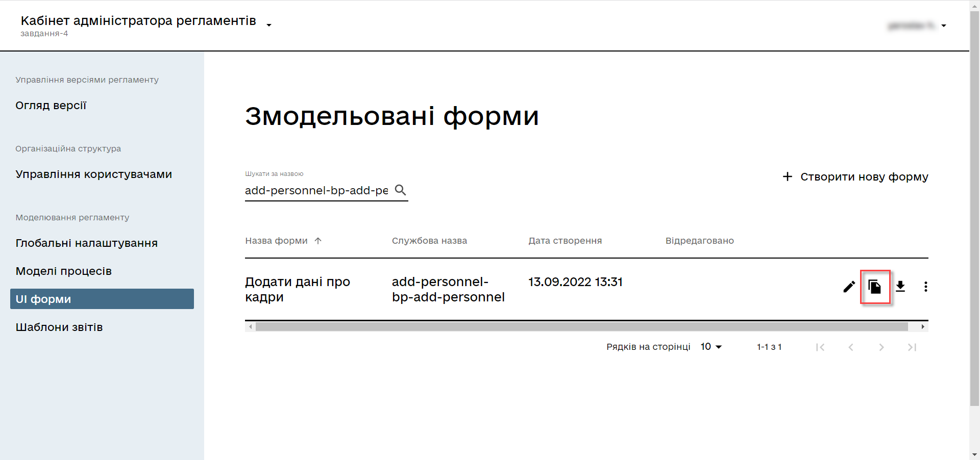The height and width of the screenshot is (460, 980).
Task: Jump to the first page icon
Action: pyautogui.click(x=820, y=347)
